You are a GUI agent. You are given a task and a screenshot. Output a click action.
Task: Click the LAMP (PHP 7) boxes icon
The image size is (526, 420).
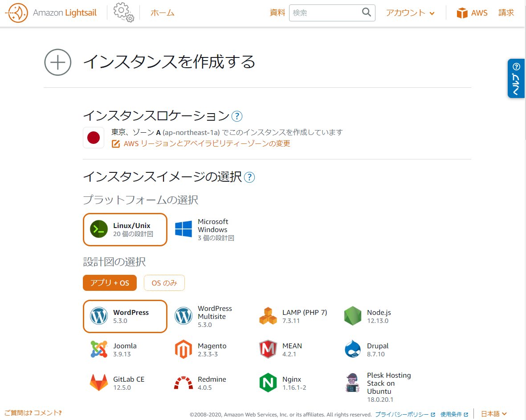tap(268, 316)
